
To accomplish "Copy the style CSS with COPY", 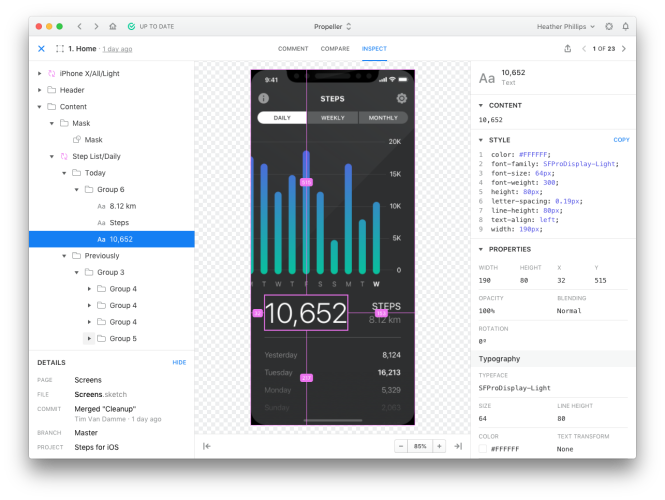I will tap(621, 140).
